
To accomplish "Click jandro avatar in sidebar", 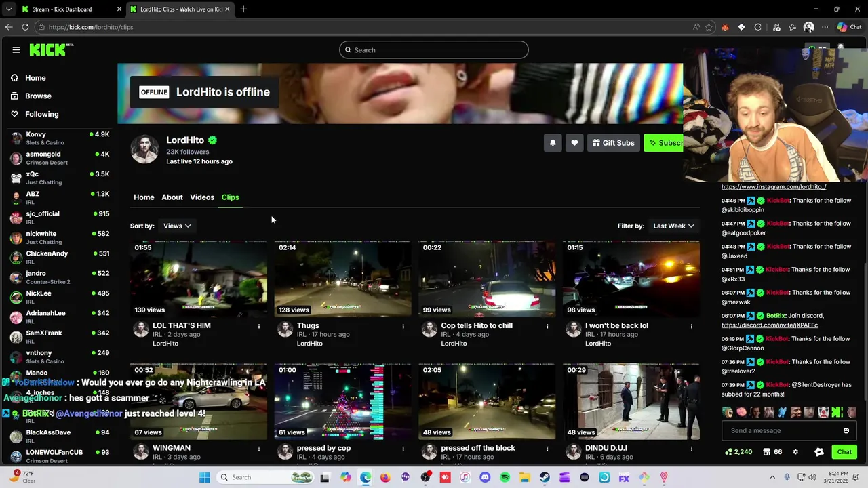I will coord(16,277).
